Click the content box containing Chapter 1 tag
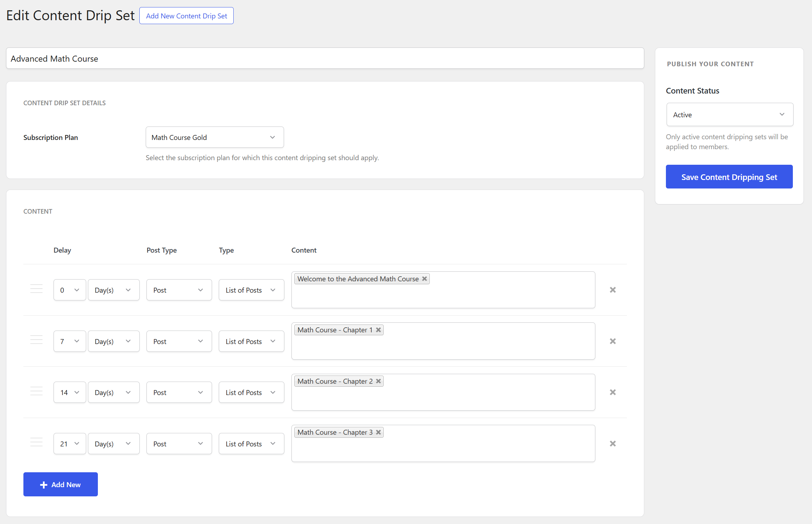 [x=443, y=341]
